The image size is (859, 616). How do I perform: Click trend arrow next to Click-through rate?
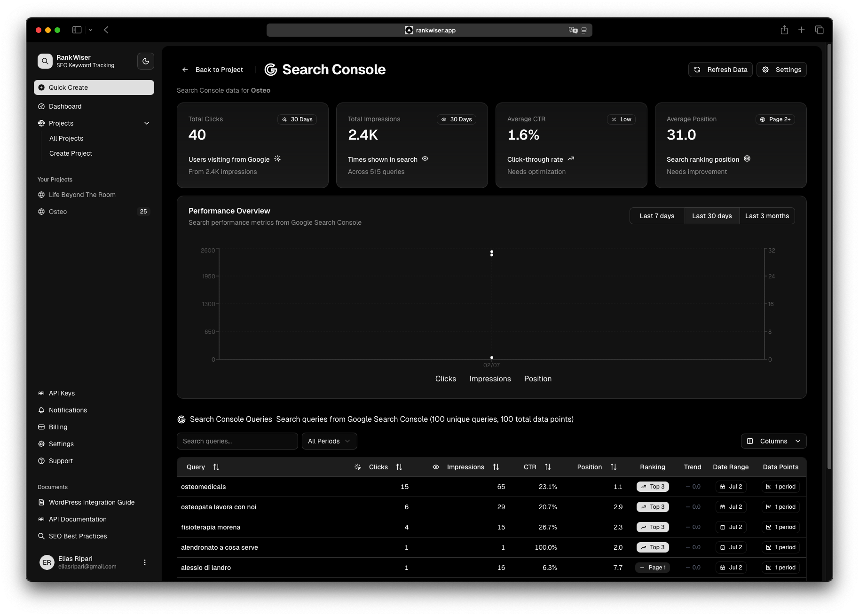(571, 159)
